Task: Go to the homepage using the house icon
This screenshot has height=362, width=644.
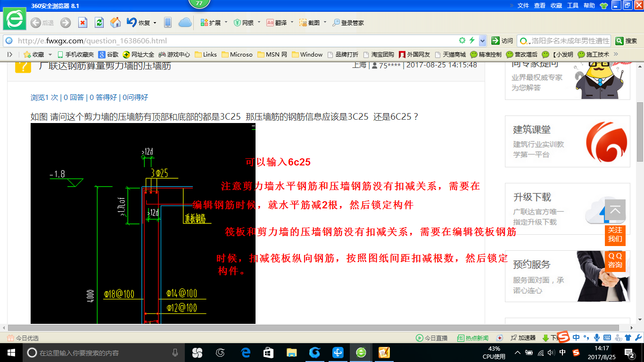Action: point(116,23)
